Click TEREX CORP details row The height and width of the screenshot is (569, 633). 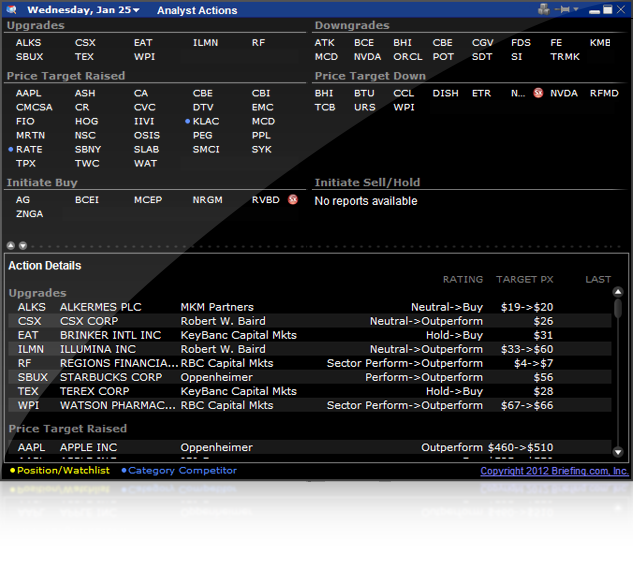(310, 391)
